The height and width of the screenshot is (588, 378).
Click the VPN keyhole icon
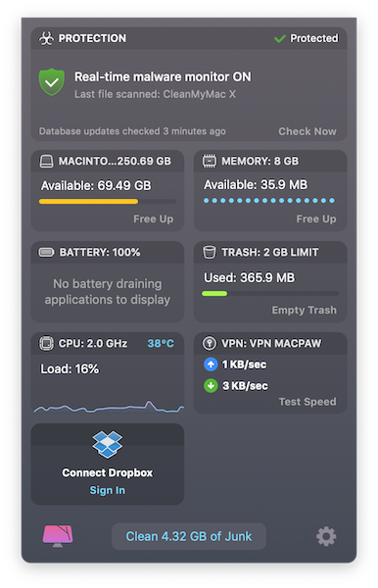209,343
